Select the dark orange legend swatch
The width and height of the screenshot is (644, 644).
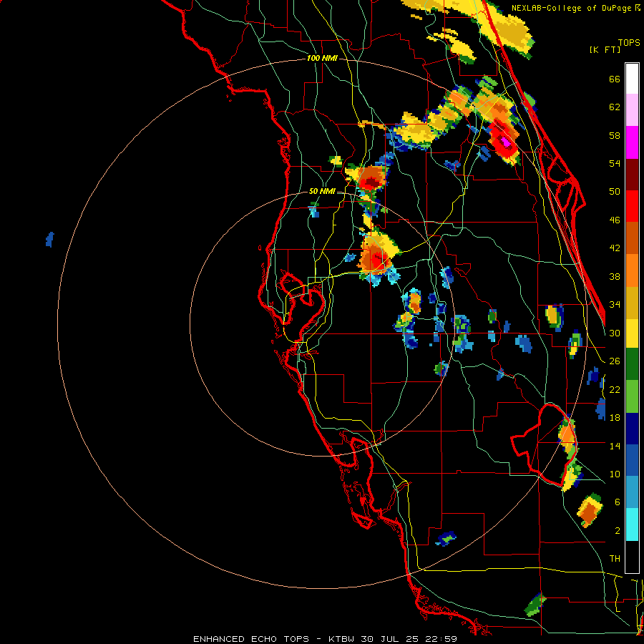coord(632,238)
